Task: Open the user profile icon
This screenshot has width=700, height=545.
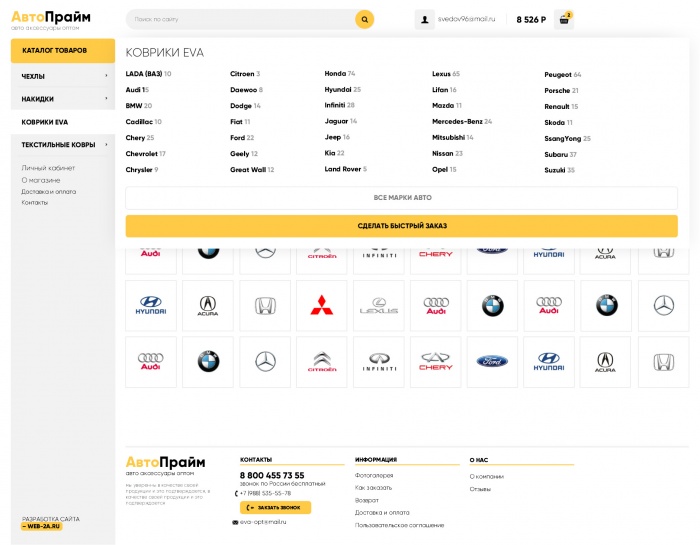Action: pyautogui.click(x=424, y=19)
